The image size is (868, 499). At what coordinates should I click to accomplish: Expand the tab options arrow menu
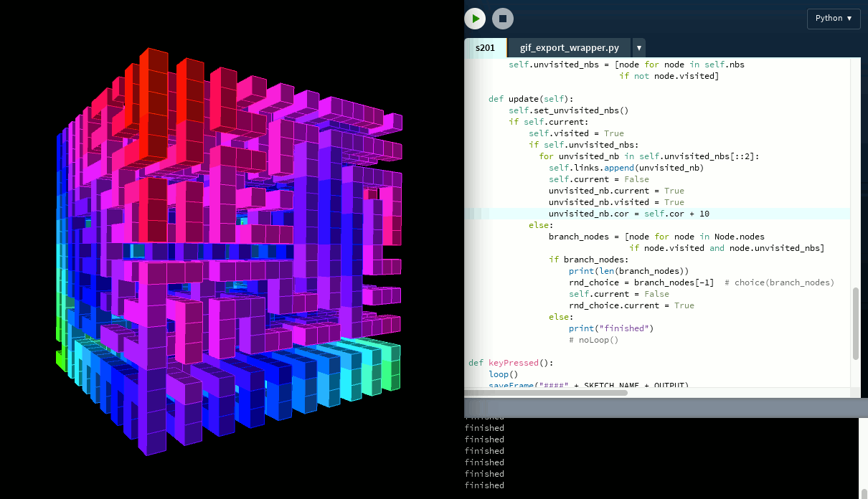coord(638,48)
